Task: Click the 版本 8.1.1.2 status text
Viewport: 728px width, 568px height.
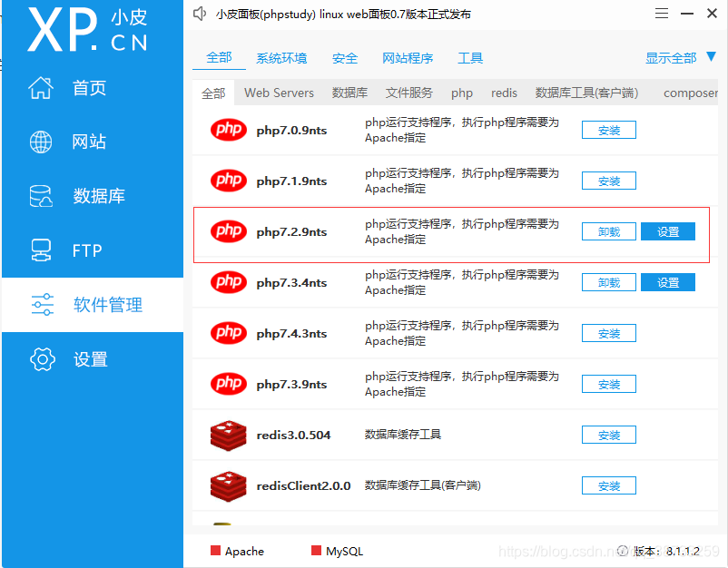Action: [666, 552]
